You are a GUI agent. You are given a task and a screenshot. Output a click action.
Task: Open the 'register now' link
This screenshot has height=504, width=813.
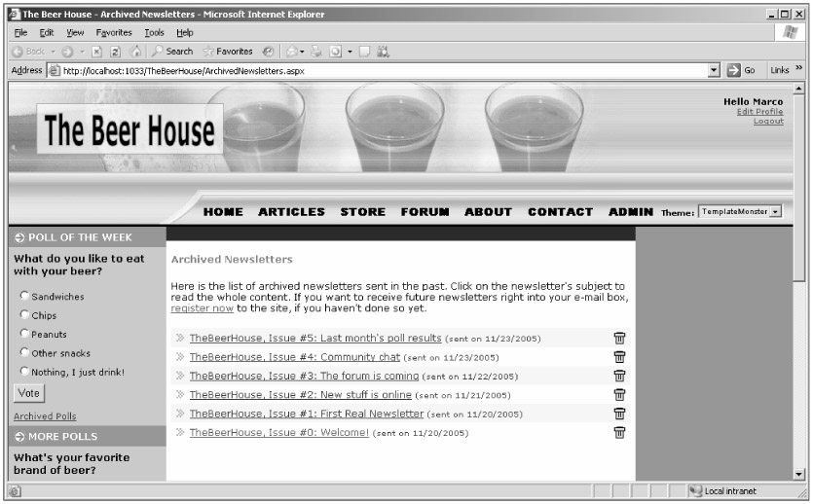point(202,308)
